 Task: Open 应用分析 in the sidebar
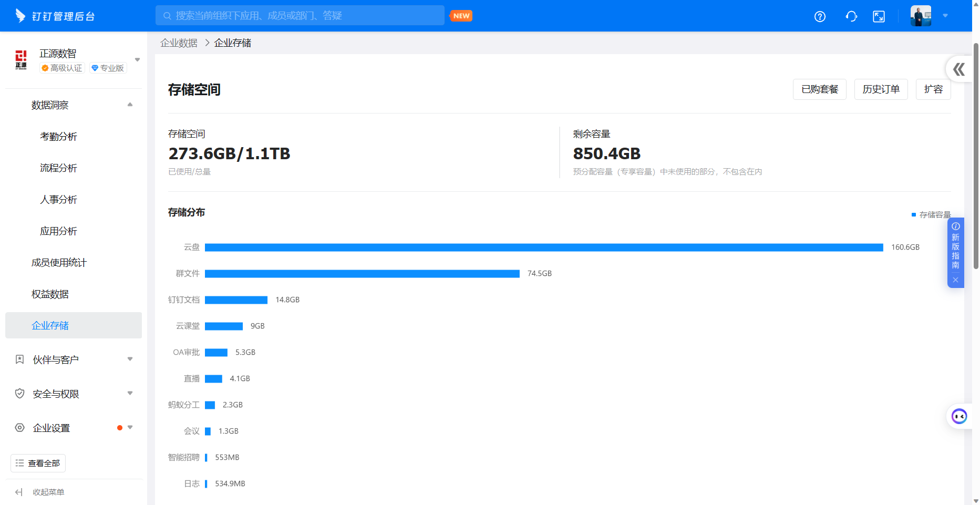58,231
